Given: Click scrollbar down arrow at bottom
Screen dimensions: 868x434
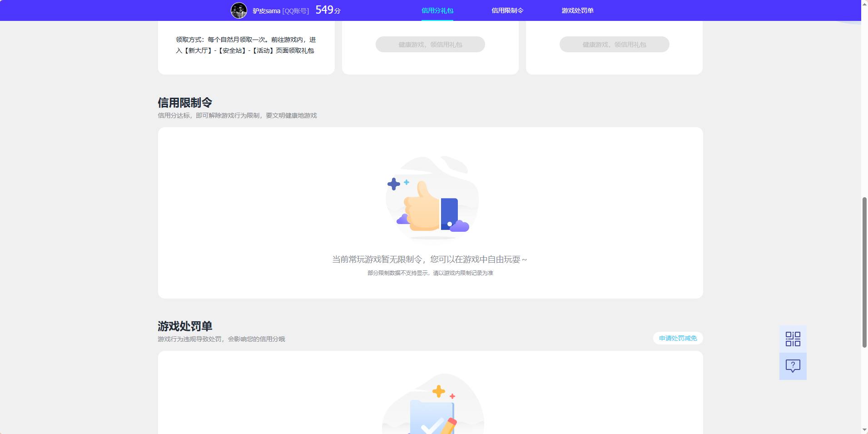Looking at the screenshot, I should [x=864, y=430].
